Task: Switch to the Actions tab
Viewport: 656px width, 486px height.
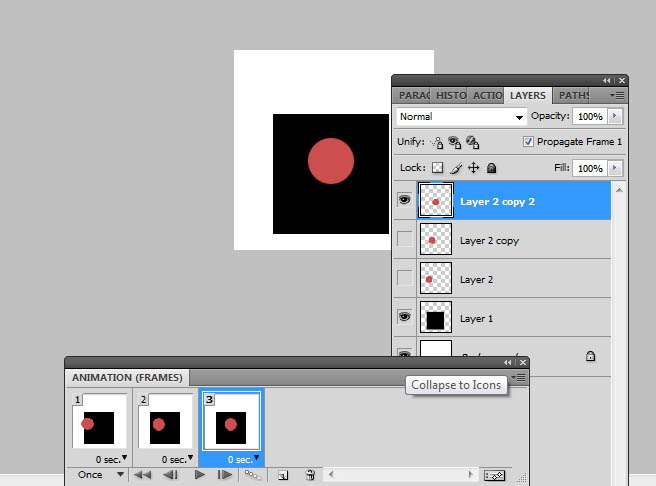Action: click(x=487, y=96)
